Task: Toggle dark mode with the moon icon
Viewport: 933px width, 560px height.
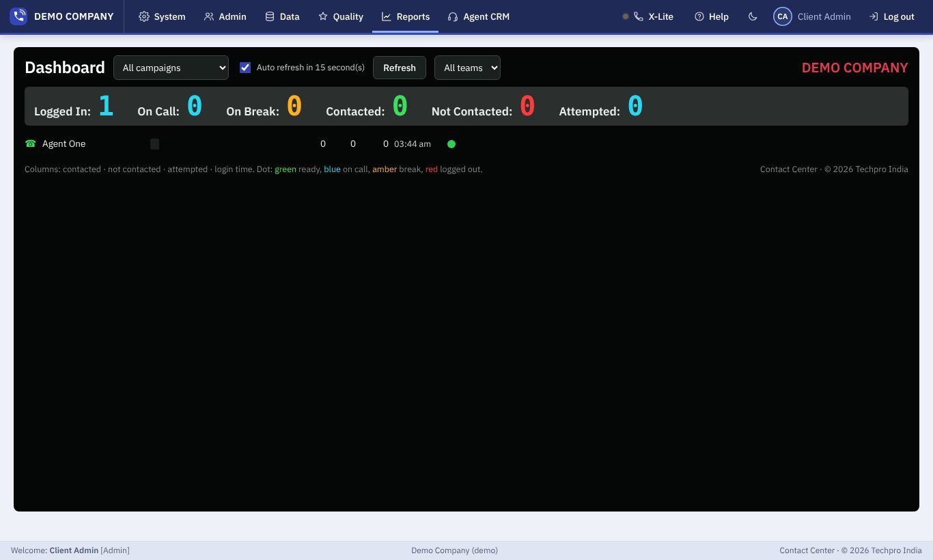Action: [753, 16]
